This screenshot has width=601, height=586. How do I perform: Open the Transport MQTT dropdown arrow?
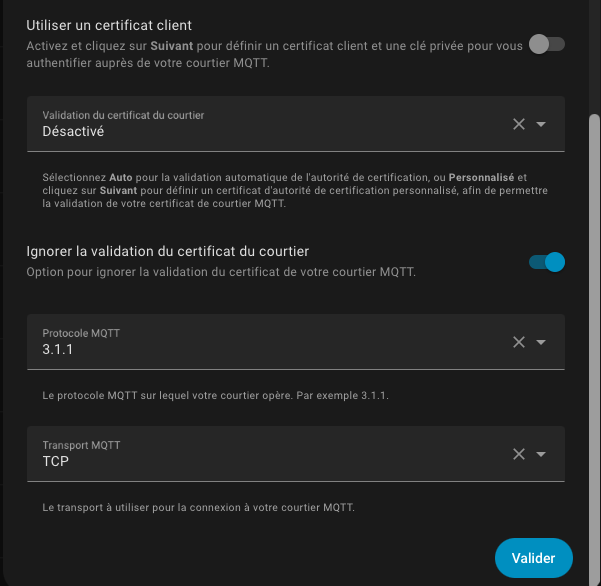click(541, 454)
